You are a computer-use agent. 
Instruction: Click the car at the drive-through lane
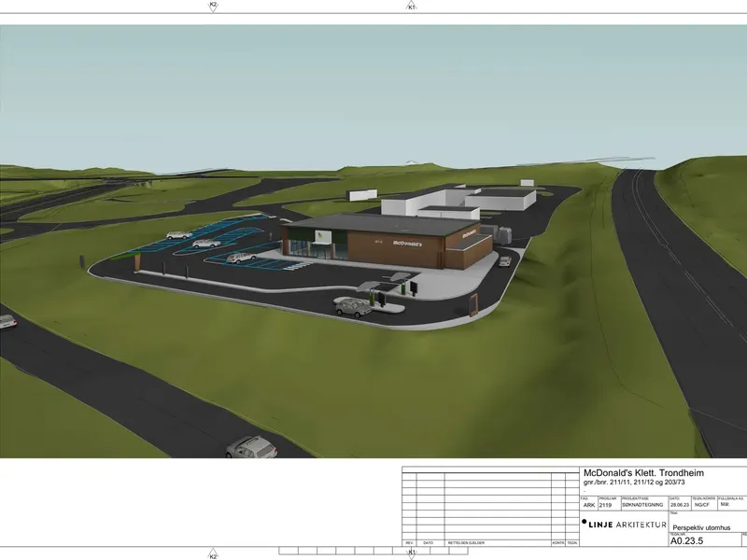point(353,307)
